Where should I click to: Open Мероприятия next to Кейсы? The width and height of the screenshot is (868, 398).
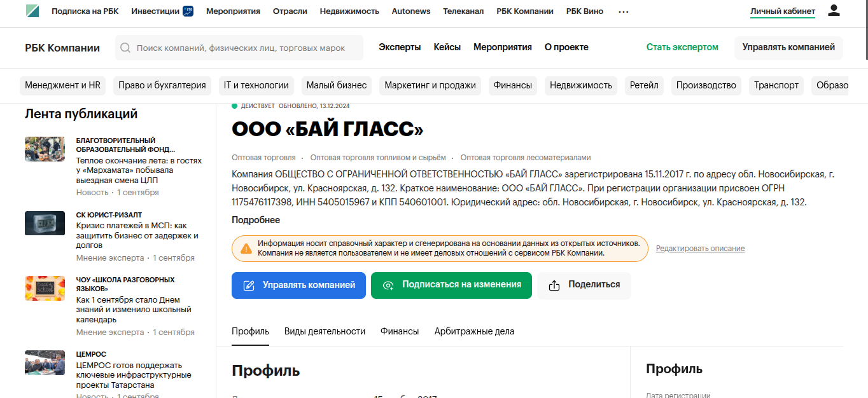(x=503, y=47)
